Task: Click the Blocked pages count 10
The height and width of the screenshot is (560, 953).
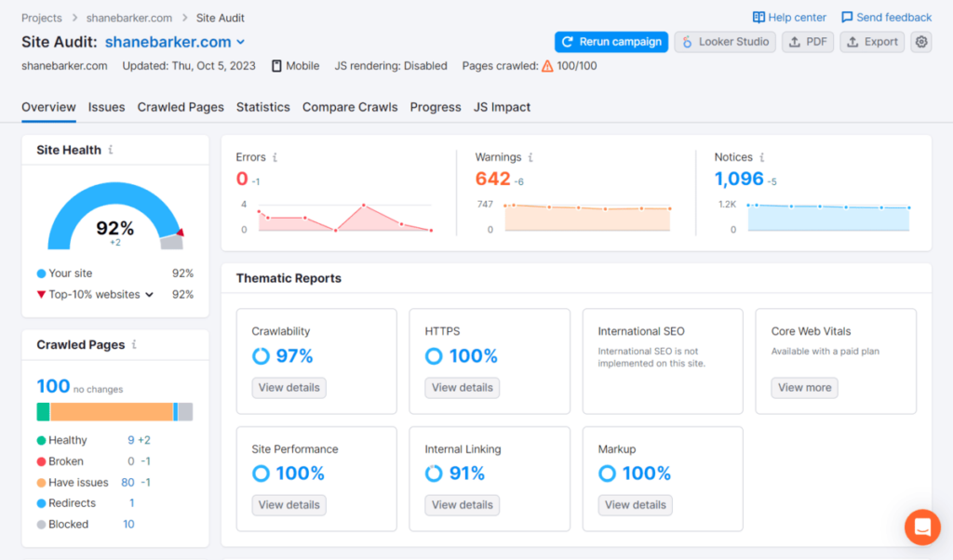Action: (128, 524)
